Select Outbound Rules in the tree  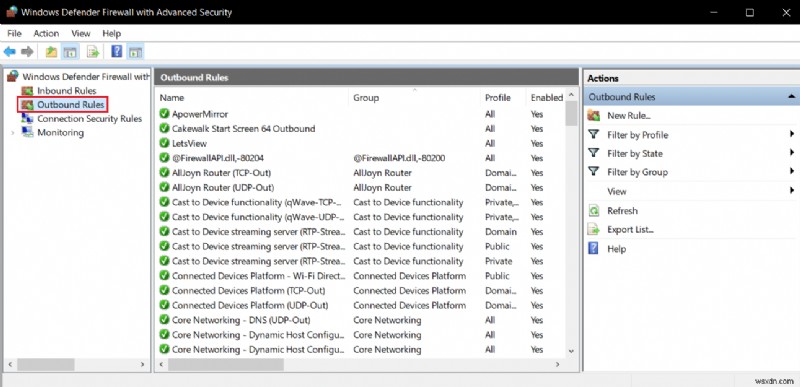70,105
